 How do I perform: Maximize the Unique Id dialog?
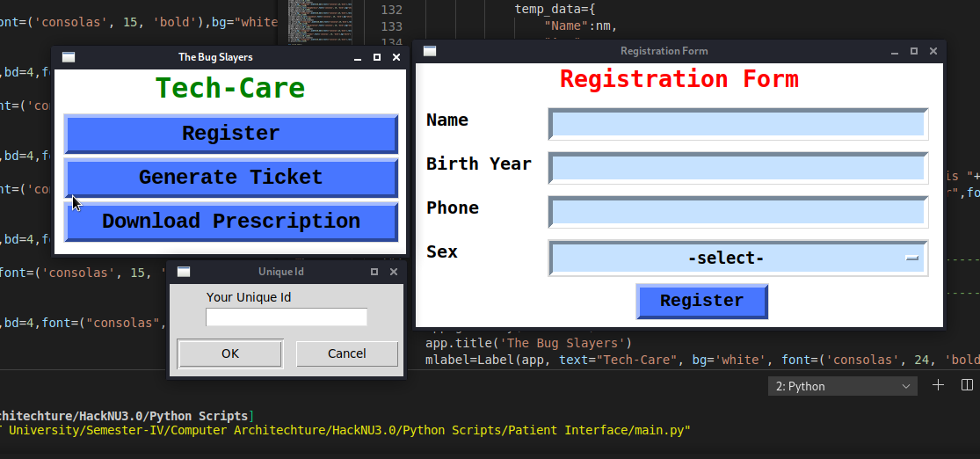[374, 272]
